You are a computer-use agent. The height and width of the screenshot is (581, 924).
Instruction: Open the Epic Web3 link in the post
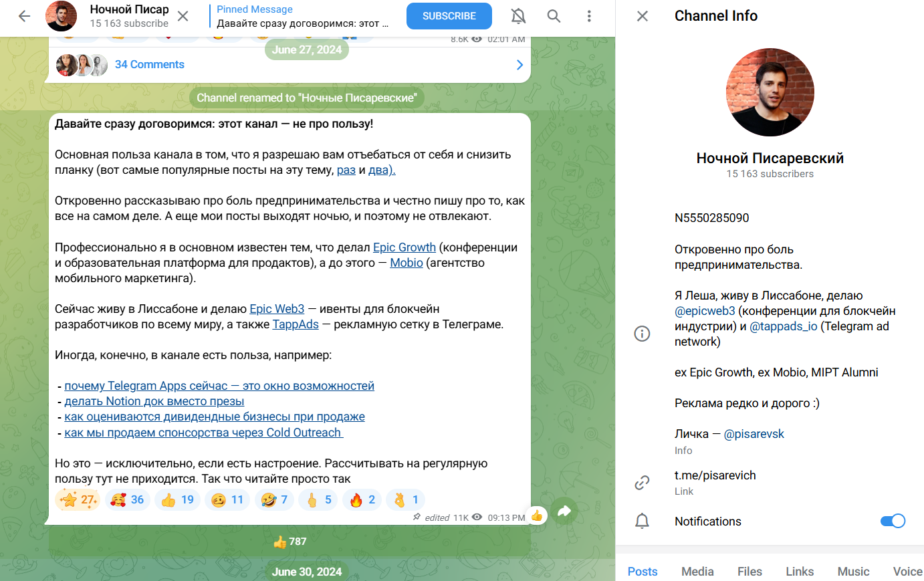pos(277,310)
